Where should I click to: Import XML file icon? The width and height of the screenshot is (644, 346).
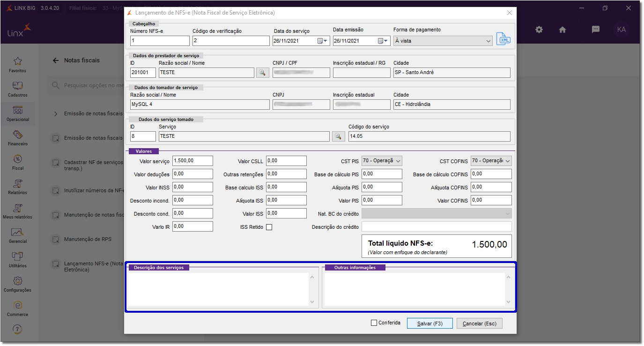503,39
